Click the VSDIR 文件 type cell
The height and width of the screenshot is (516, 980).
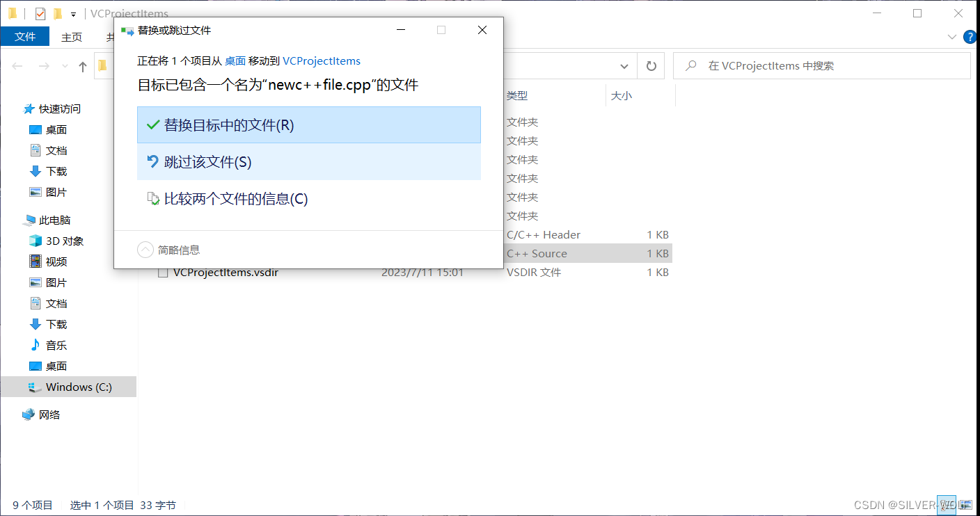click(x=534, y=273)
